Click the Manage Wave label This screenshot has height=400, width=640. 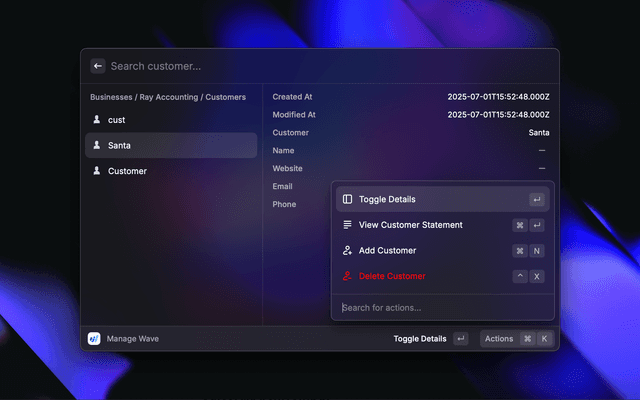[133, 339]
